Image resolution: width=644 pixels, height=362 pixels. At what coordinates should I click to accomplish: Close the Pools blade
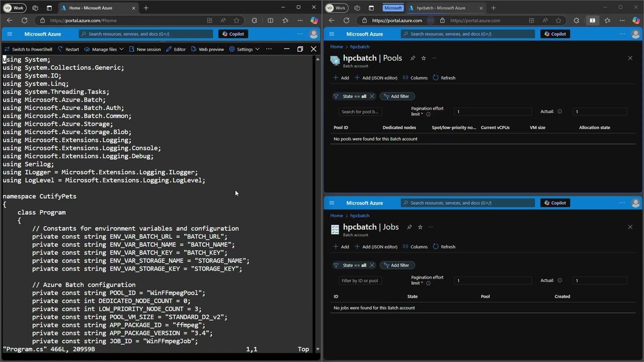[x=630, y=58]
